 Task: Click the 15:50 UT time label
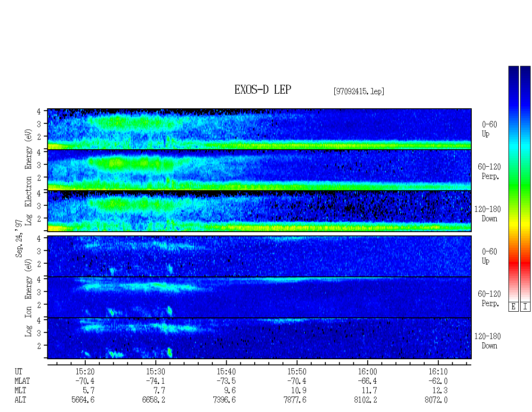pos(297,372)
